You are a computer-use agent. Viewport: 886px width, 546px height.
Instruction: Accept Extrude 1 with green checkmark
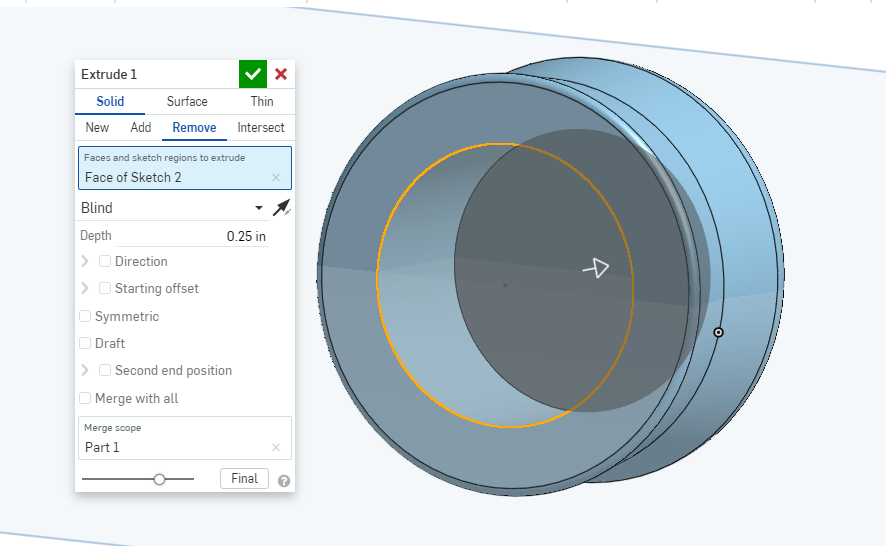pos(253,74)
